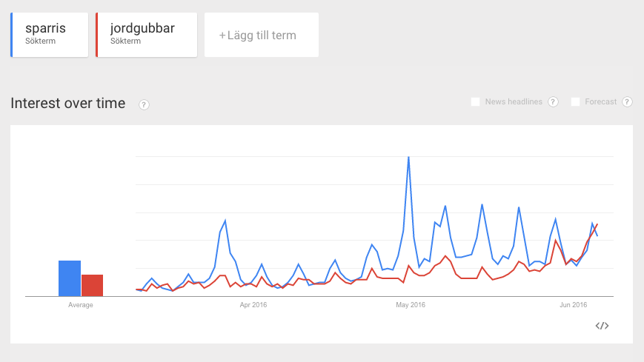Click the red color strip on jordgubbar card

coord(97,35)
